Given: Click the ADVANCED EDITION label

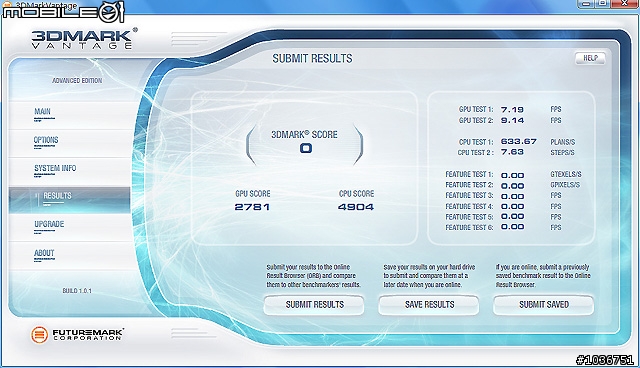Looking at the screenshot, I should (x=77, y=81).
